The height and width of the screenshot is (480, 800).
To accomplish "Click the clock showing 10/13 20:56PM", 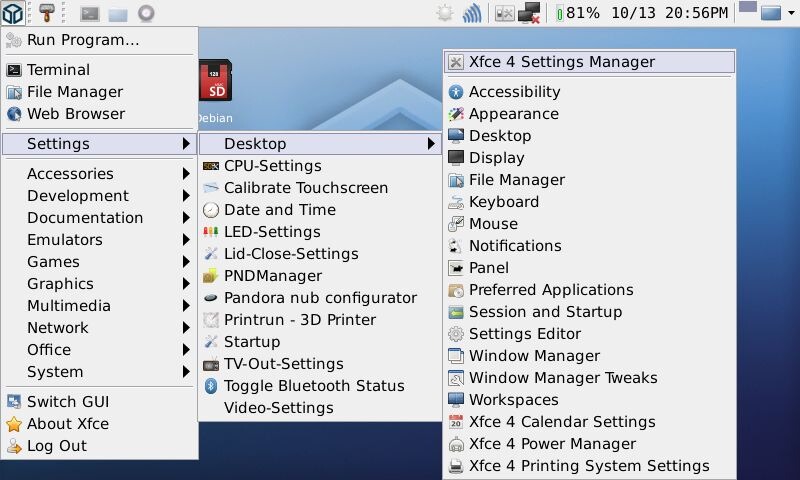I will [x=669, y=13].
